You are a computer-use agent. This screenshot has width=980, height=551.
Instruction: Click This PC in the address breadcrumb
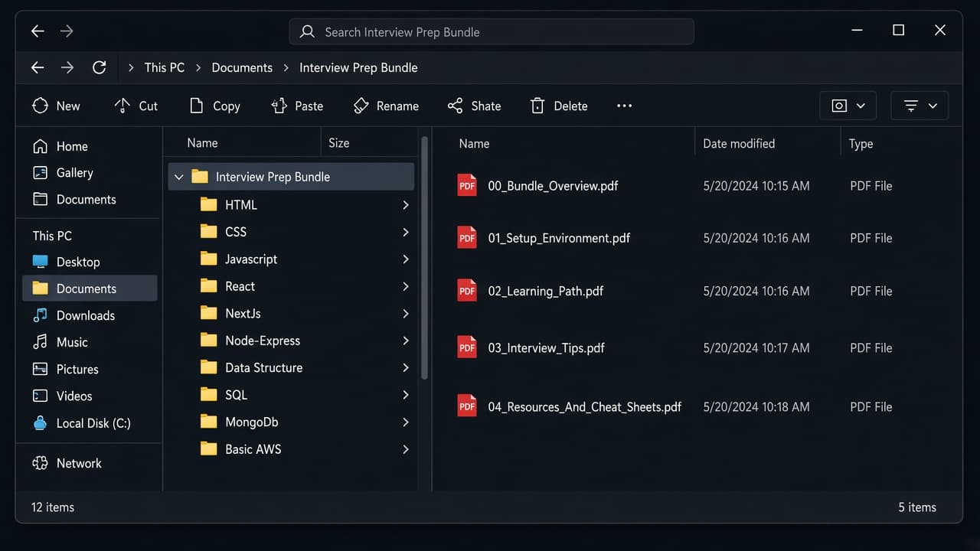(x=165, y=67)
